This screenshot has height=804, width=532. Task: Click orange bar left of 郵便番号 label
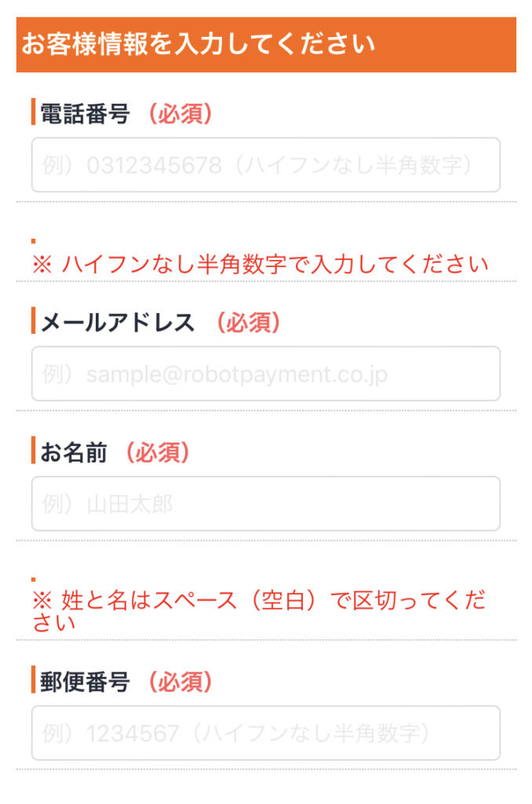pos(33,679)
